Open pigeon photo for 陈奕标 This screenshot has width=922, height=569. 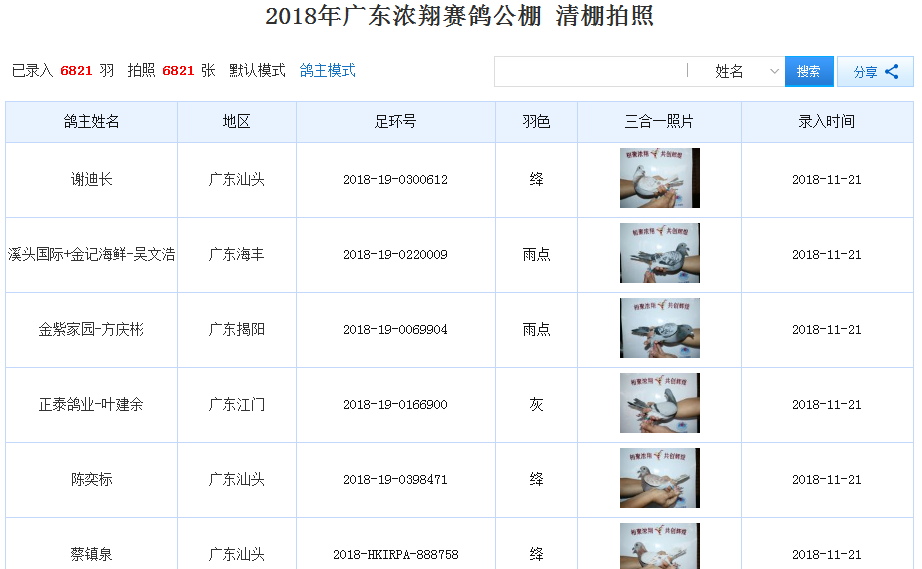pyautogui.click(x=659, y=479)
